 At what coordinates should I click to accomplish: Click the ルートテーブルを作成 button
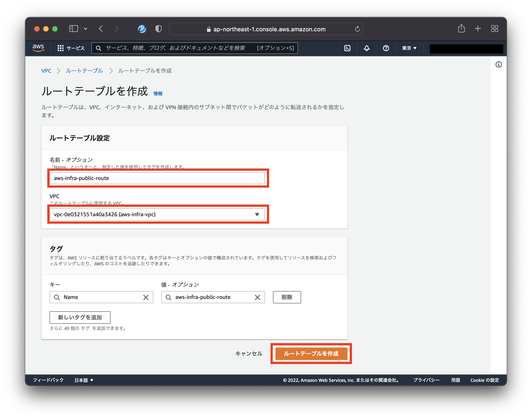[311, 354]
